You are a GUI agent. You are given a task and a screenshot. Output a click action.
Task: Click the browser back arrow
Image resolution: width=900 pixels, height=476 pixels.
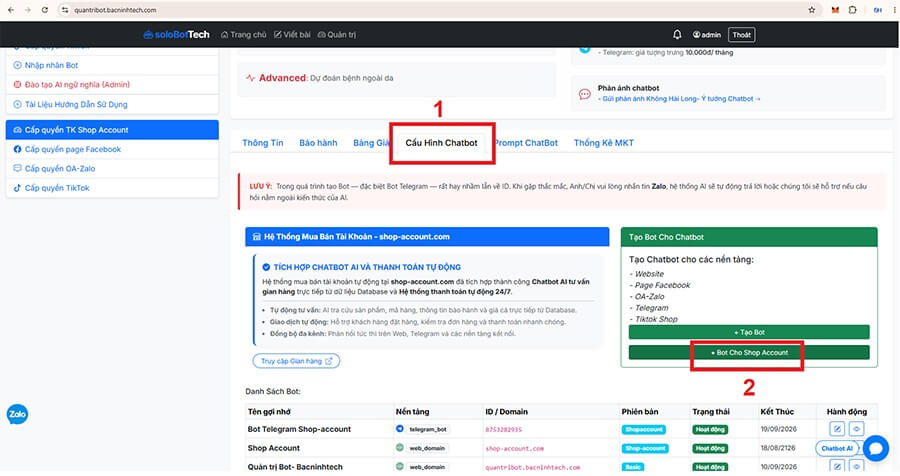pos(10,10)
